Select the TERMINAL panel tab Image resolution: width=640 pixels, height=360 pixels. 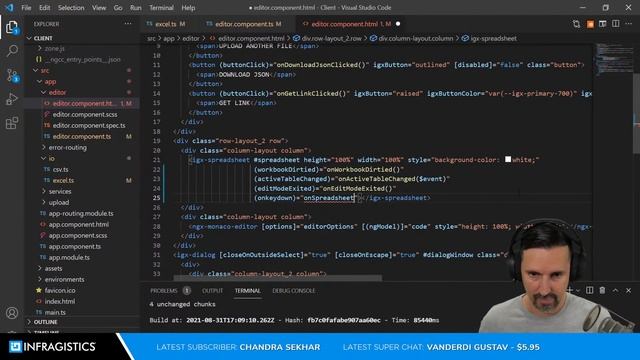247,291
